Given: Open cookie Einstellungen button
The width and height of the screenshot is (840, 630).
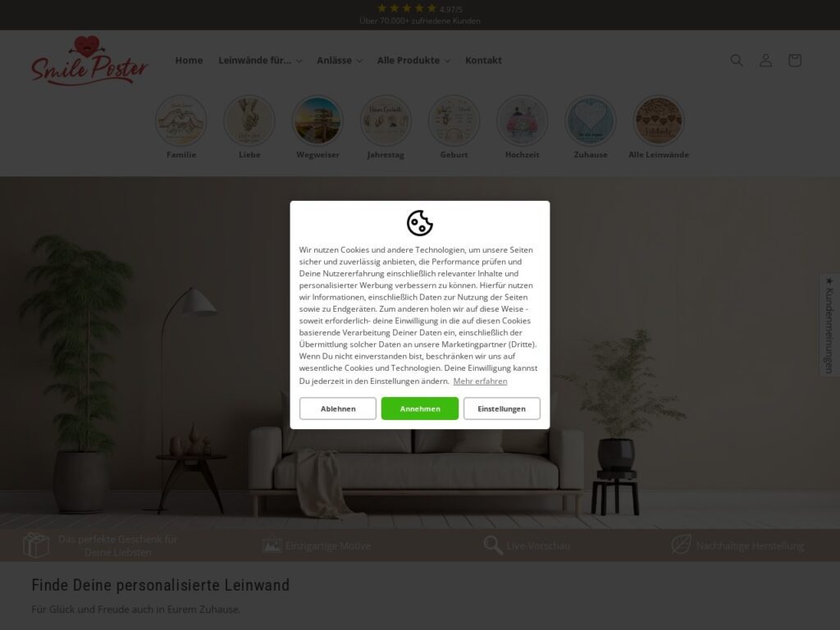Looking at the screenshot, I should pyautogui.click(x=501, y=409).
